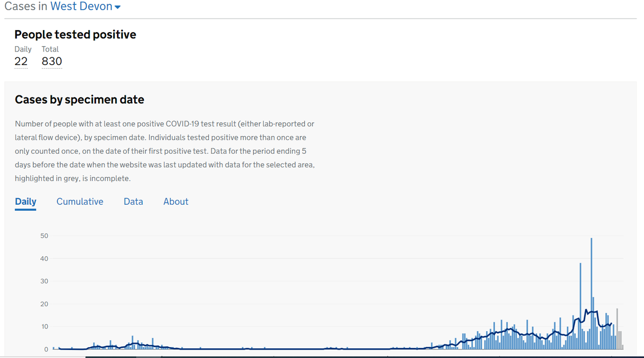Screen dimensions: 644x358
Task: Click the 20 label on the y-axis
Action: click(44, 304)
